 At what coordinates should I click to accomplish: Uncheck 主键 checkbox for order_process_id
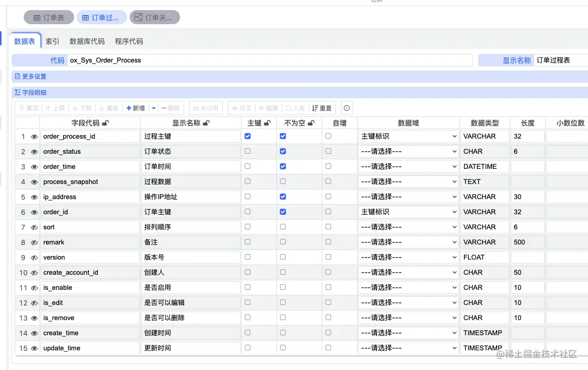tap(248, 136)
